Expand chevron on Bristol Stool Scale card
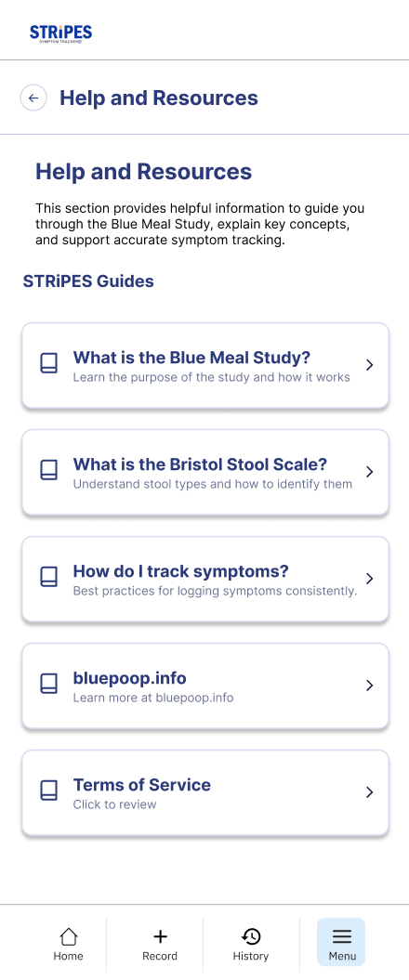Viewport: 409px width, 980px height. [370, 472]
